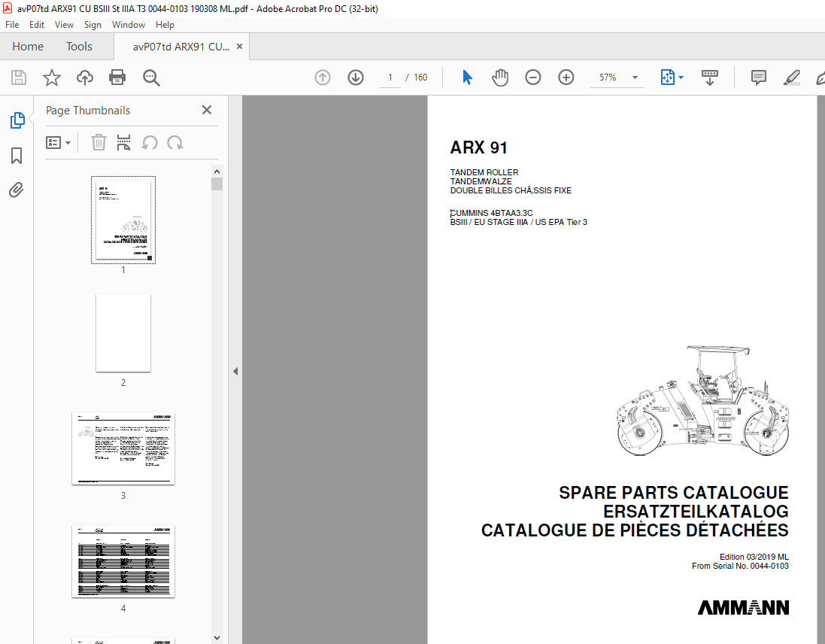Open the View menu
Image resolution: width=825 pixels, height=644 pixels.
(x=64, y=25)
